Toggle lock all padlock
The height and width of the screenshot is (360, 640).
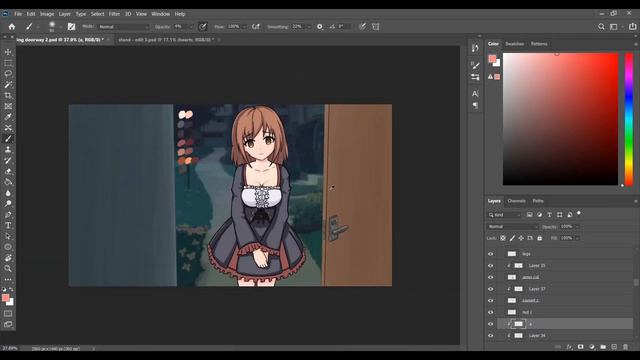(540, 238)
